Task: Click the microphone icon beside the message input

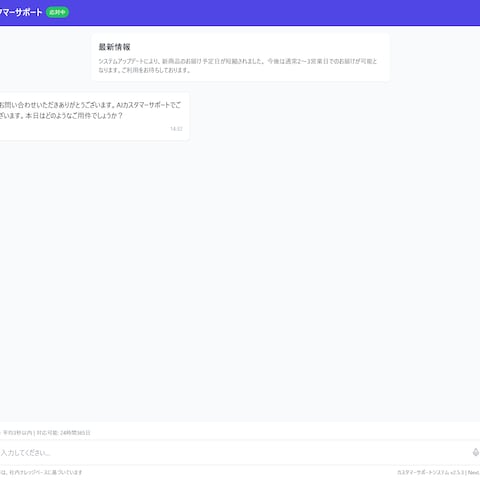Action: pos(476,452)
